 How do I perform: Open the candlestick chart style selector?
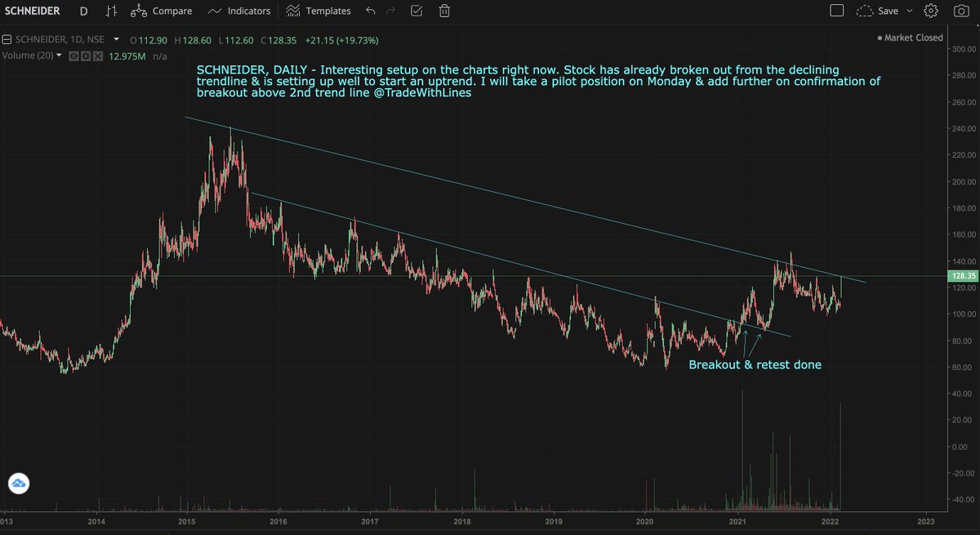point(113,11)
